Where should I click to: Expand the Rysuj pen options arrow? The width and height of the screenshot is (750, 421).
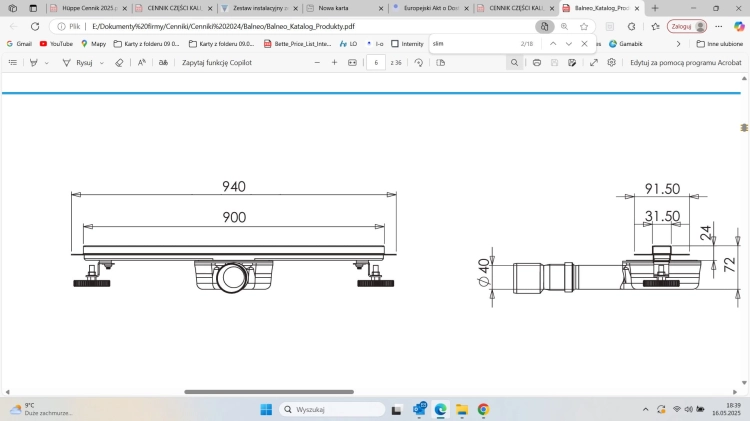pyautogui.click(x=101, y=63)
